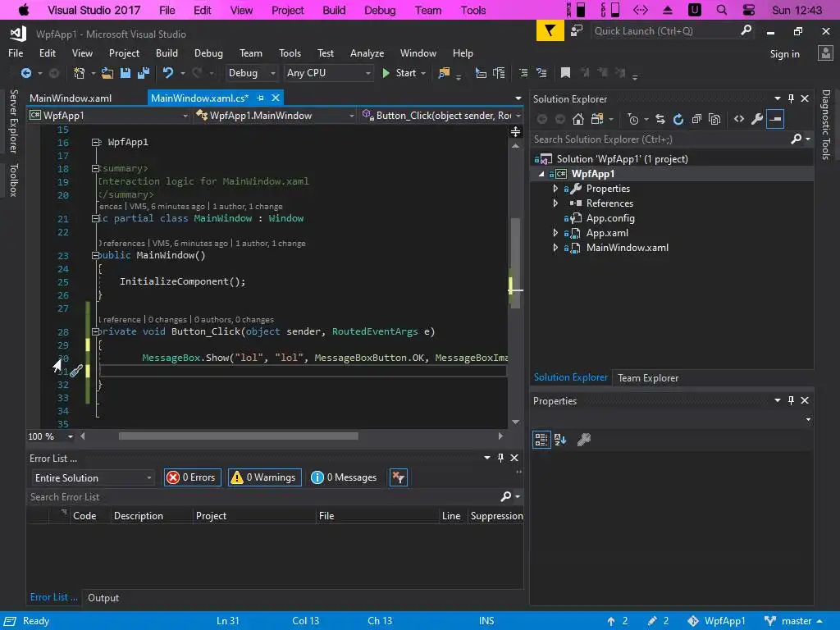Image resolution: width=840 pixels, height=630 pixels.
Task: Click the Search Error List field
Action: [265, 497]
